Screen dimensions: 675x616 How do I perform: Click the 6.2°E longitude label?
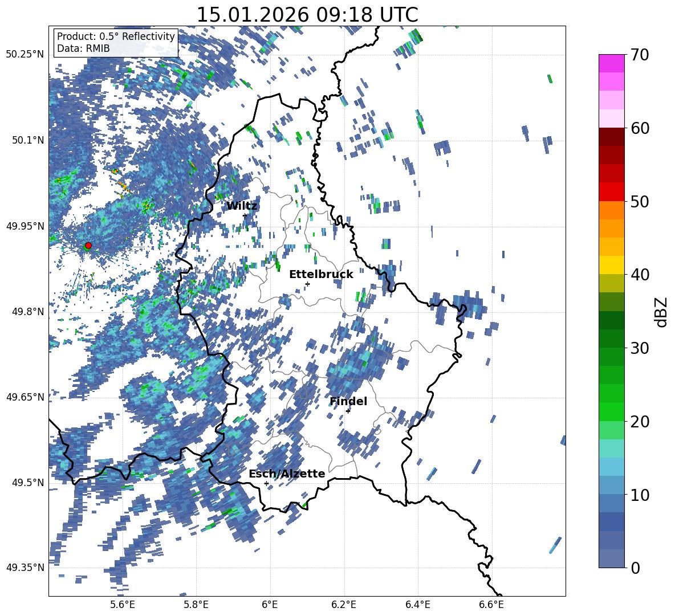tap(344, 605)
